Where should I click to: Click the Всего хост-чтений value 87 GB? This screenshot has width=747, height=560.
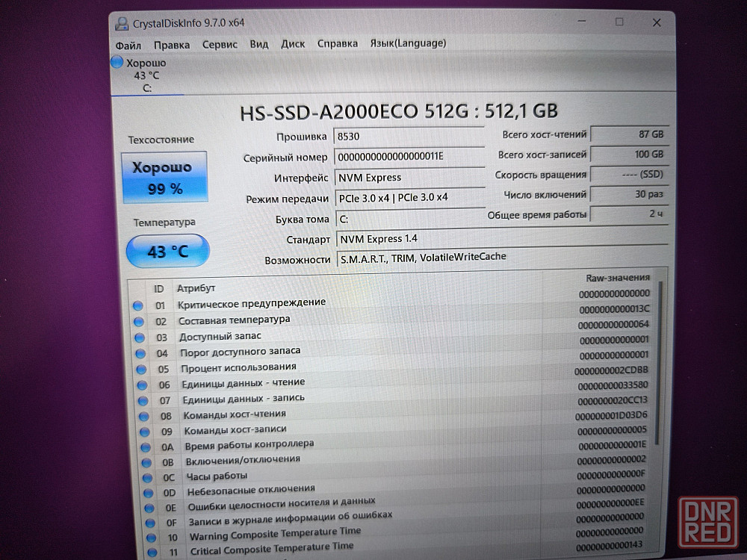pos(629,134)
